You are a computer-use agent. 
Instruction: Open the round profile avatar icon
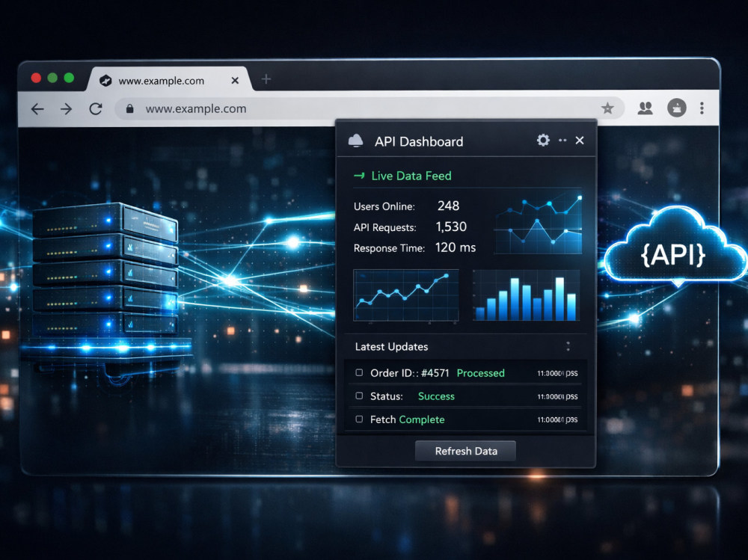point(676,108)
